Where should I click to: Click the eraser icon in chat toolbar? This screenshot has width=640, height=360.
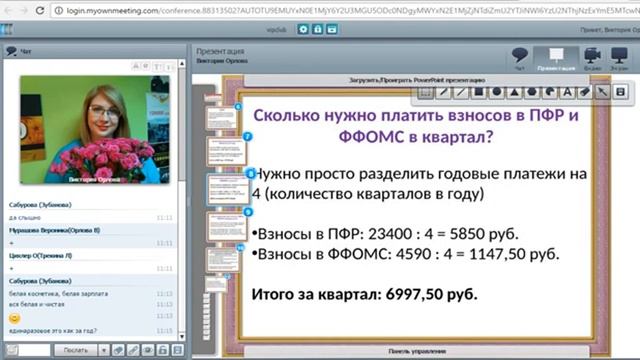(x=118, y=350)
